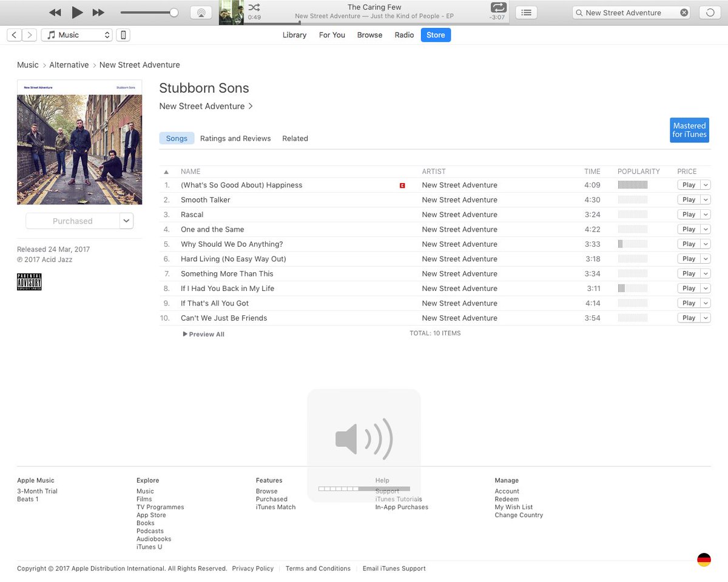The image size is (728, 582).
Task: Show the connected iPhone device
Action: [123, 35]
